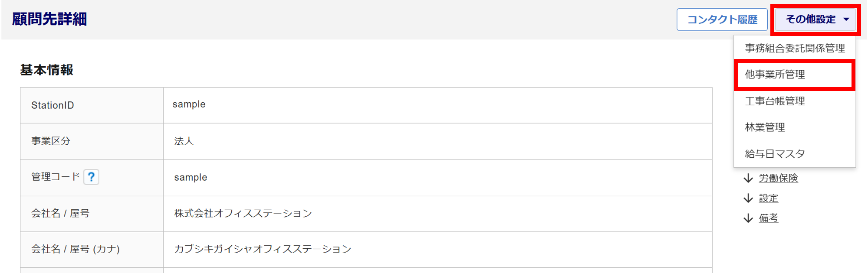Click the 事業区分 value 法人
The image size is (868, 273).
[184, 141]
